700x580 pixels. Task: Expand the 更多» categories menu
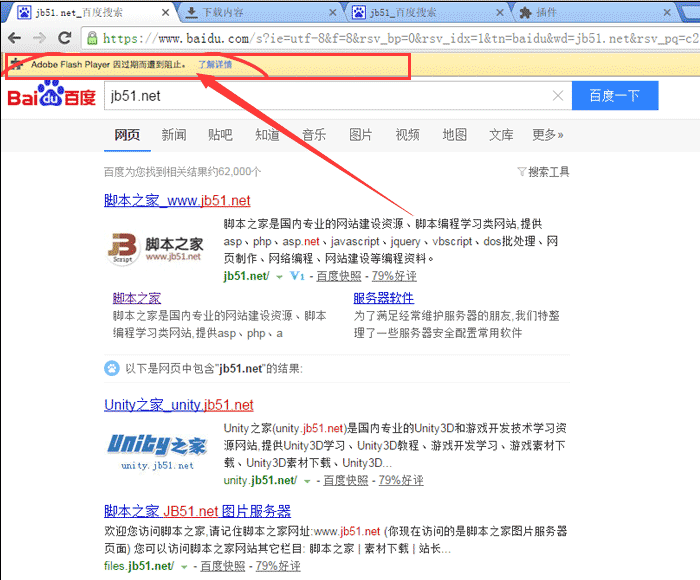(548, 134)
